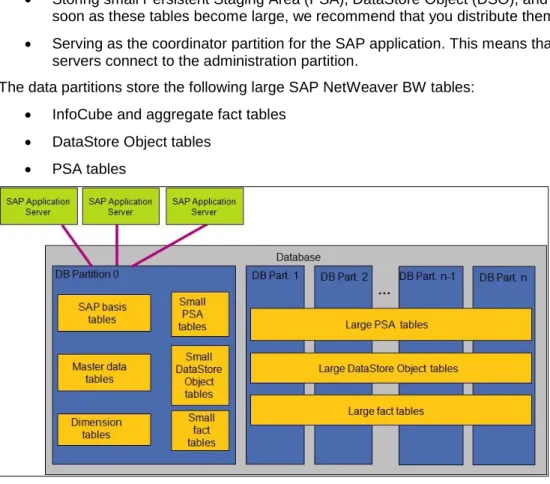550x484 pixels.
Task: Select the 'Dimension tables' box
Action: (x=104, y=430)
